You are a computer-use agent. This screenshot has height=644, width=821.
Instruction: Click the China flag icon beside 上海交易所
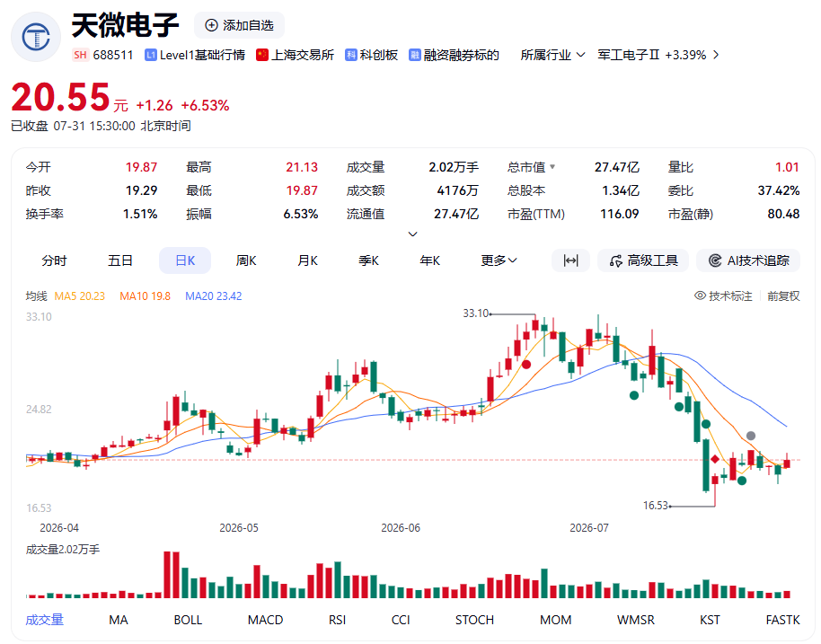(x=262, y=55)
